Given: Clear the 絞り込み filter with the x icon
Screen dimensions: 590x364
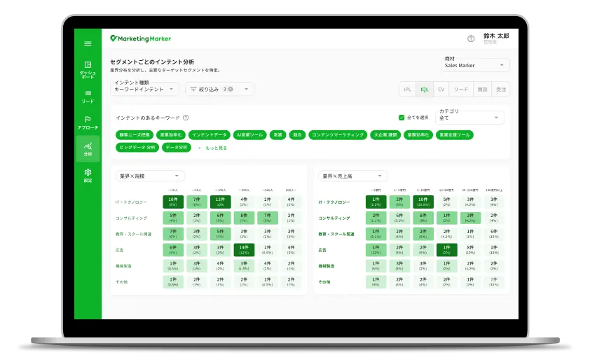Looking at the screenshot, I should pos(231,89).
